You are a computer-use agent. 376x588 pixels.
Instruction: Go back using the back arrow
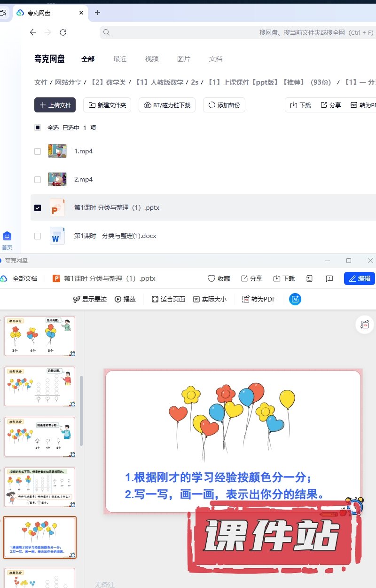(x=33, y=32)
